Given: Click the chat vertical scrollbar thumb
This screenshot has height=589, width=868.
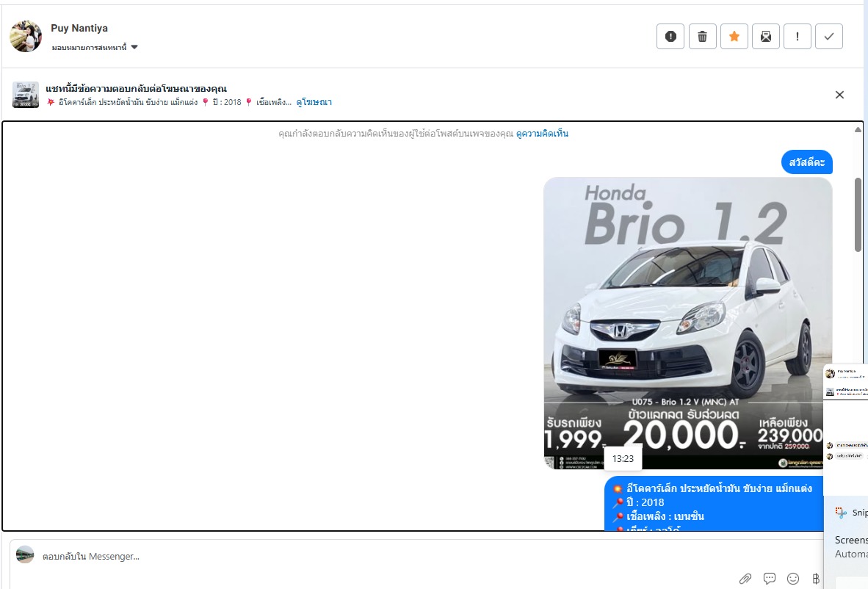Looking at the screenshot, I should point(858,214).
